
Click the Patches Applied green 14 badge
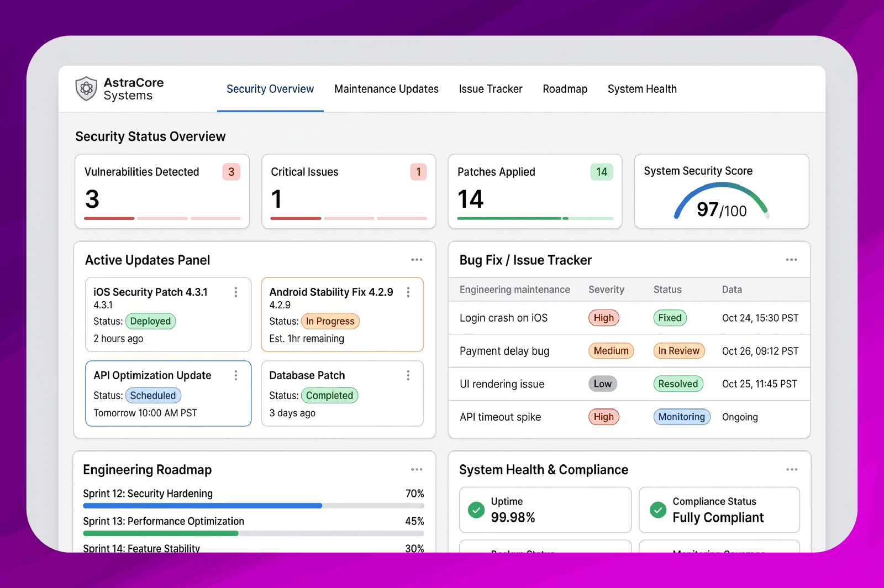[x=602, y=172]
